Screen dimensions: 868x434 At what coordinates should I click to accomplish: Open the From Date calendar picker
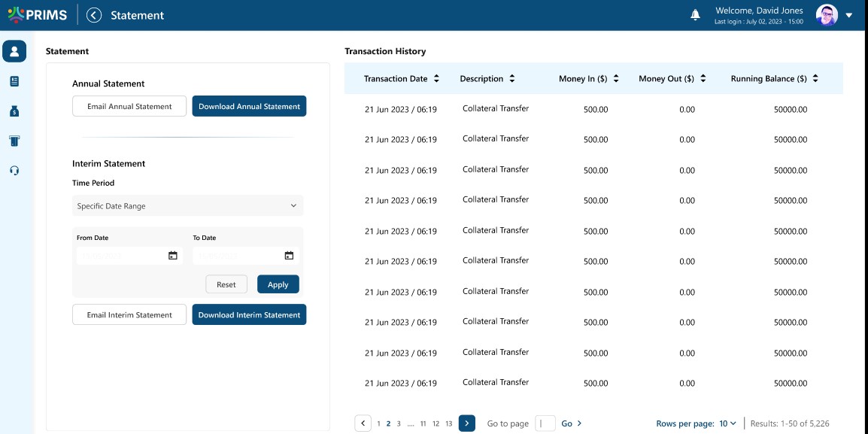pos(172,256)
